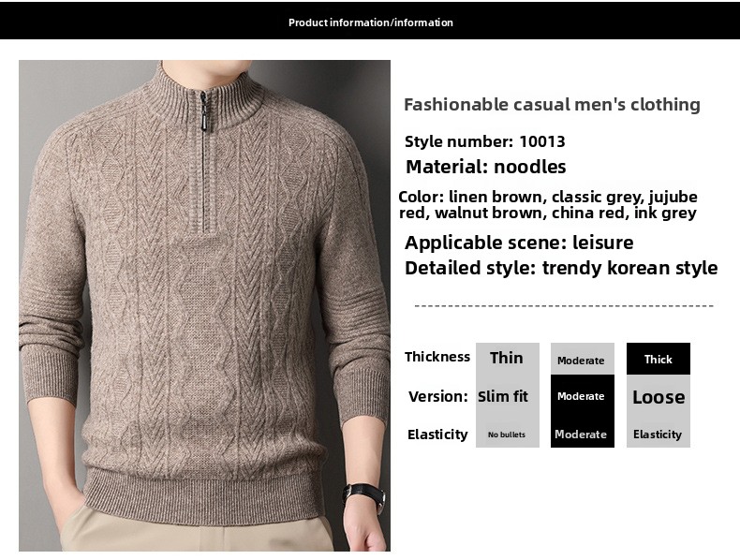740x560 pixels.
Task: Click the Thickness row label
Action: click(x=437, y=357)
